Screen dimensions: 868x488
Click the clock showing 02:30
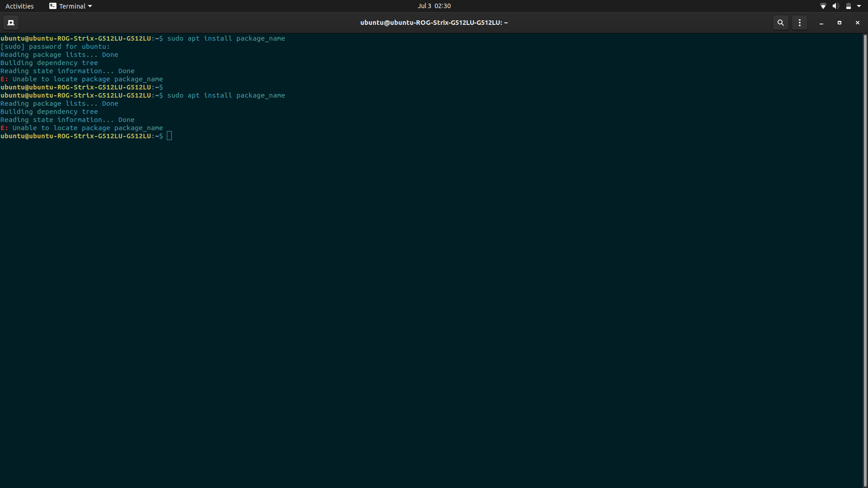(x=434, y=7)
